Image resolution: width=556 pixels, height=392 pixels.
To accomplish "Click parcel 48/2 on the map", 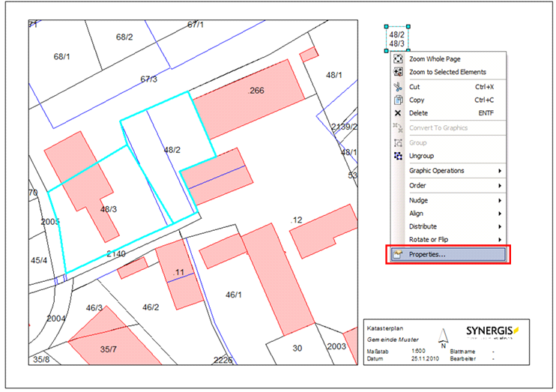I will pyautogui.click(x=172, y=150).
